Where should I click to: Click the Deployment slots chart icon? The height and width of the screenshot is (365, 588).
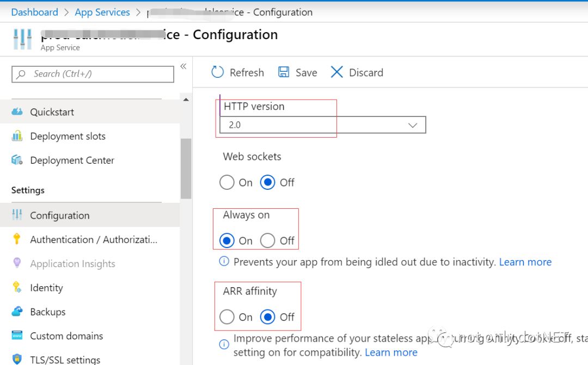17,135
